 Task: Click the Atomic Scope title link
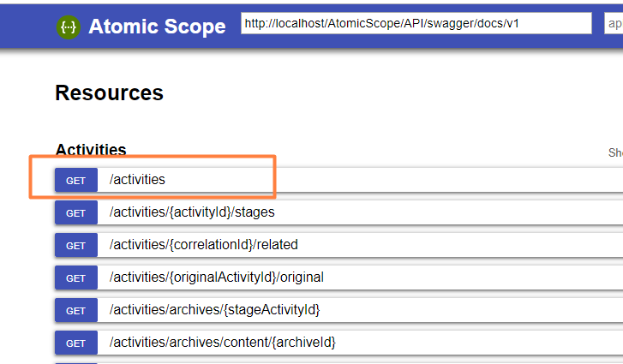pyautogui.click(x=157, y=27)
